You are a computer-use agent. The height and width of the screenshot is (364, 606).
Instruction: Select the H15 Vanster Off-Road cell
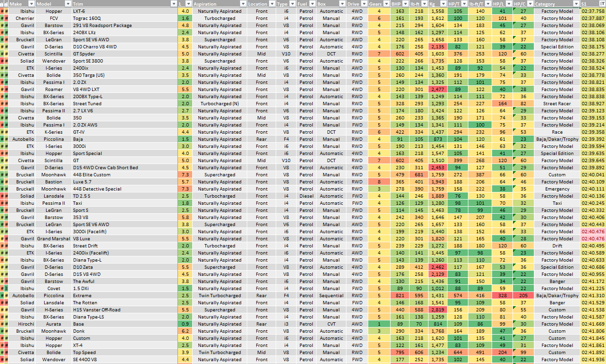click(125, 309)
